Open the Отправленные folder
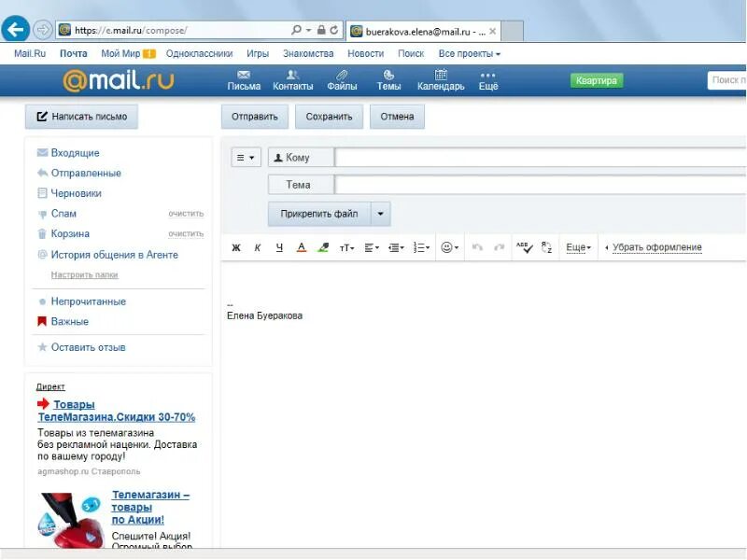This screenshot has width=747, height=560. coord(86,173)
